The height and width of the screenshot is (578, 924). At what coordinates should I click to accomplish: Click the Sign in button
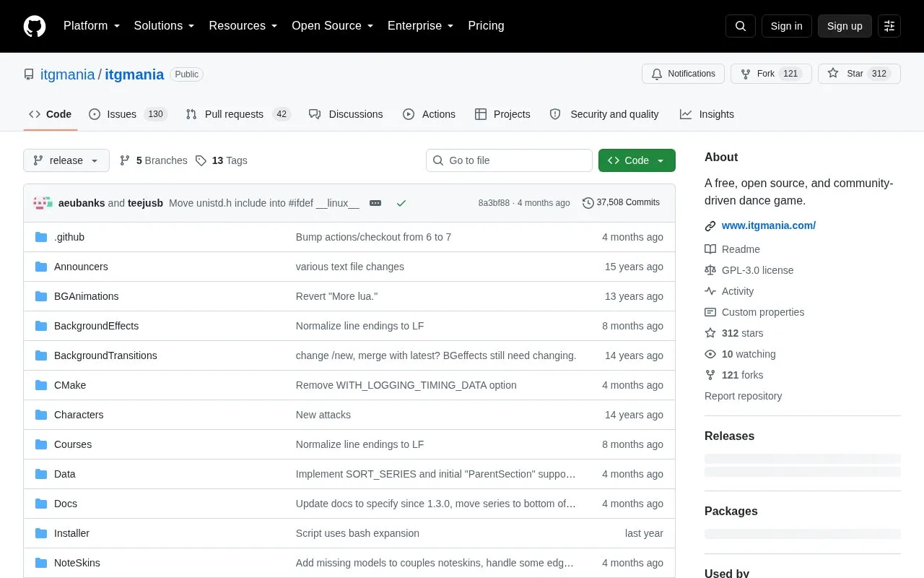point(786,26)
